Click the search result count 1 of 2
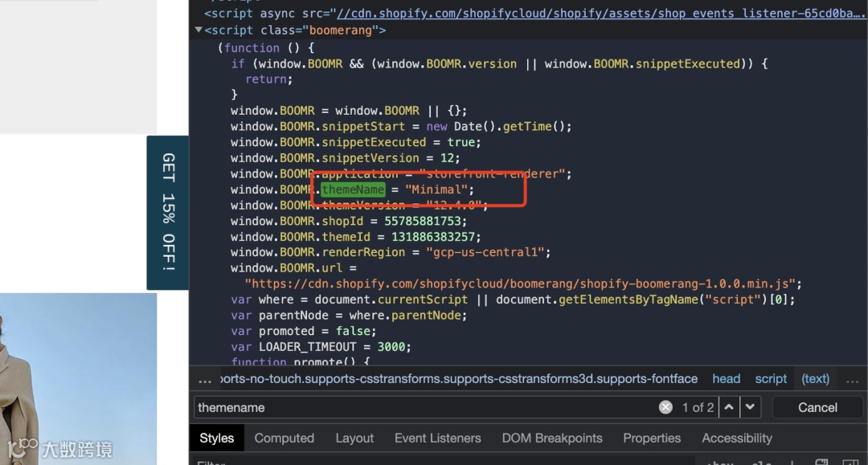 point(698,407)
